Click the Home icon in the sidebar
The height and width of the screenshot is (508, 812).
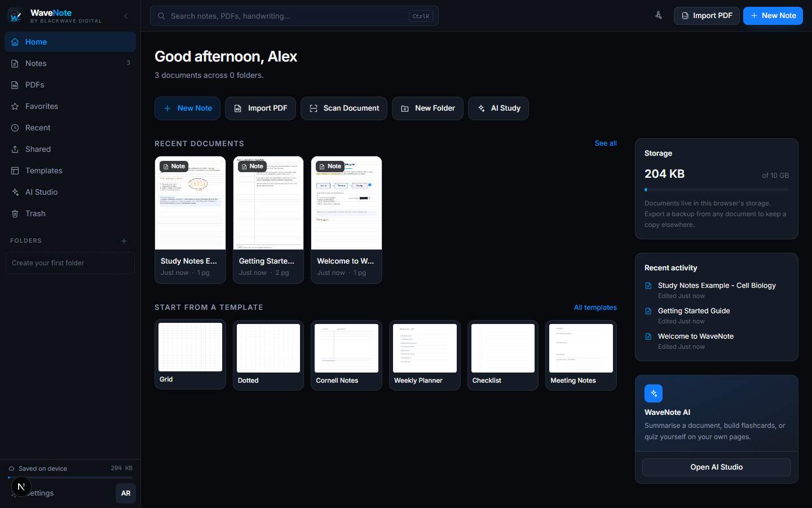(x=15, y=42)
